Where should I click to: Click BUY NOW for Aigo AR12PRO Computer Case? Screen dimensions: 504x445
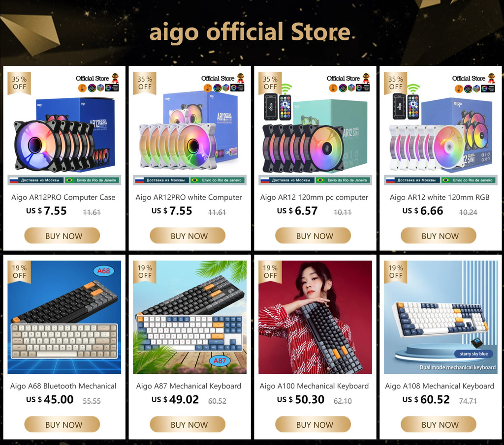(x=62, y=236)
